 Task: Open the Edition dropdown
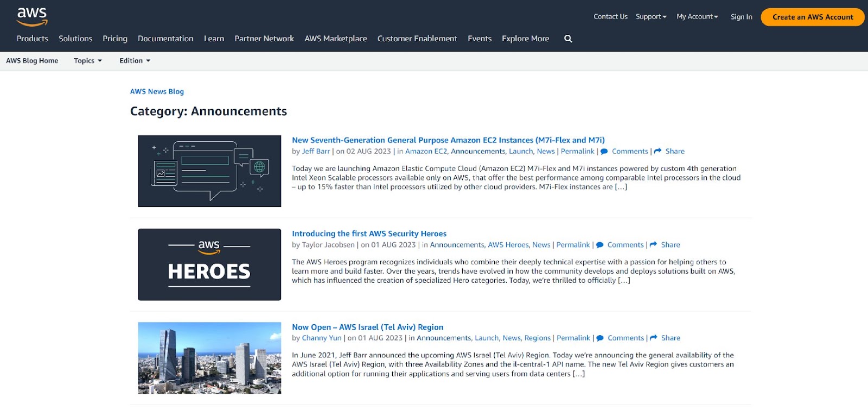pyautogui.click(x=135, y=61)
